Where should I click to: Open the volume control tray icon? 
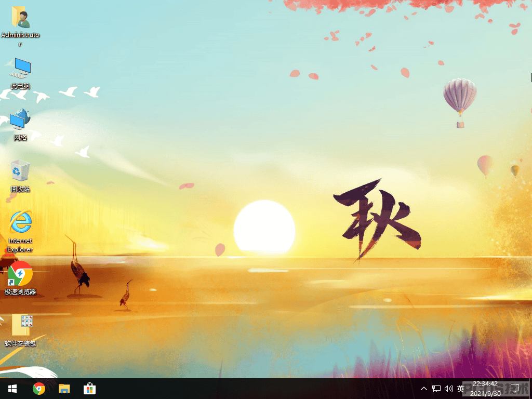tap(448, 389)
